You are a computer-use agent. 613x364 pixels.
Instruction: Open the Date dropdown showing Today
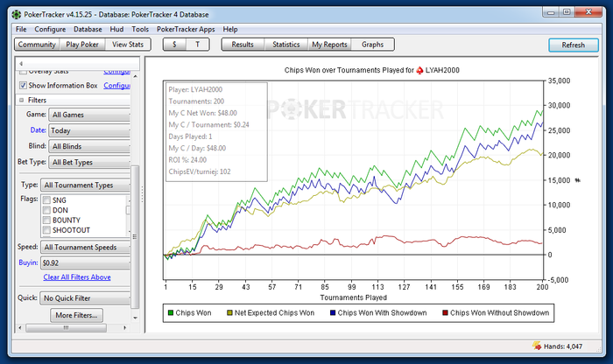click(x=89, y=130)
